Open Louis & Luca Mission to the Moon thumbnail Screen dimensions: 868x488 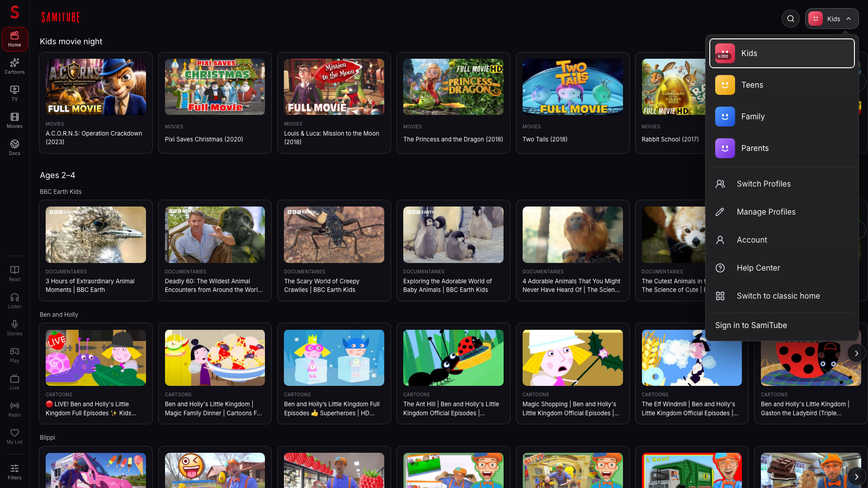[334, 87]
